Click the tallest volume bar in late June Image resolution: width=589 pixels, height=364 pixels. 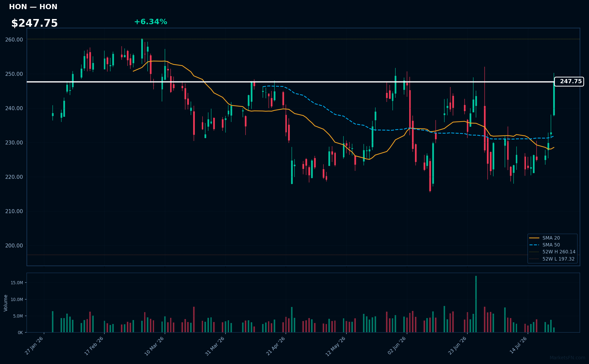click(x=476, y=304)
